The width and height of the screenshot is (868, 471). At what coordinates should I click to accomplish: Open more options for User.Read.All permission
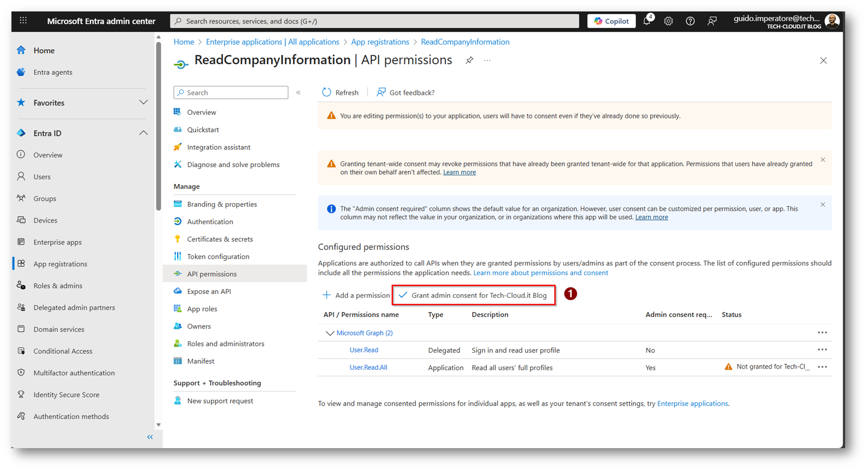coord(822,367)
